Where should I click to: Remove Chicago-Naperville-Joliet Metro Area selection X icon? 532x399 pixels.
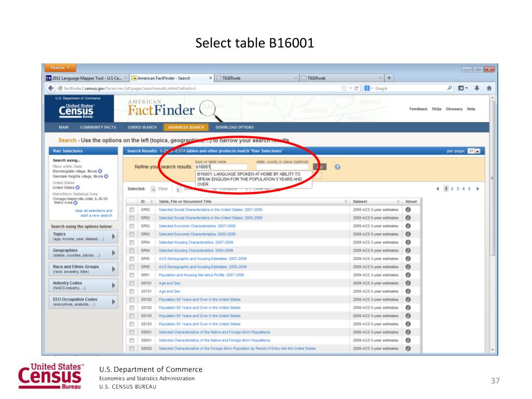tap(76, 203)
